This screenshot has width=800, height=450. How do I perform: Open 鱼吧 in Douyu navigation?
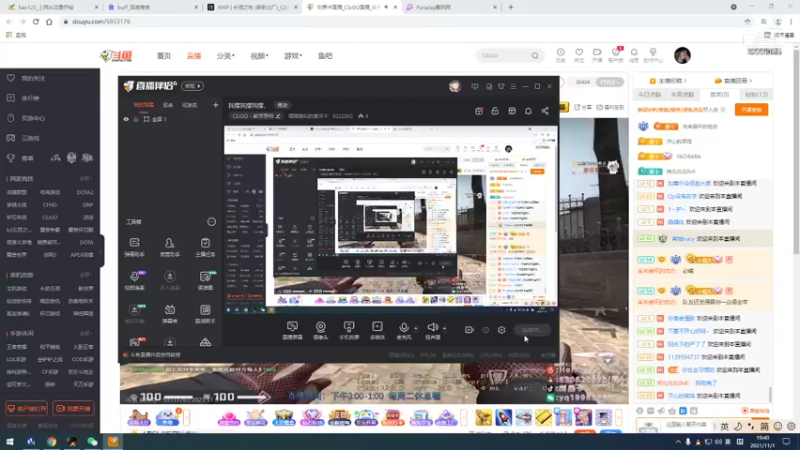coord(325,56)
